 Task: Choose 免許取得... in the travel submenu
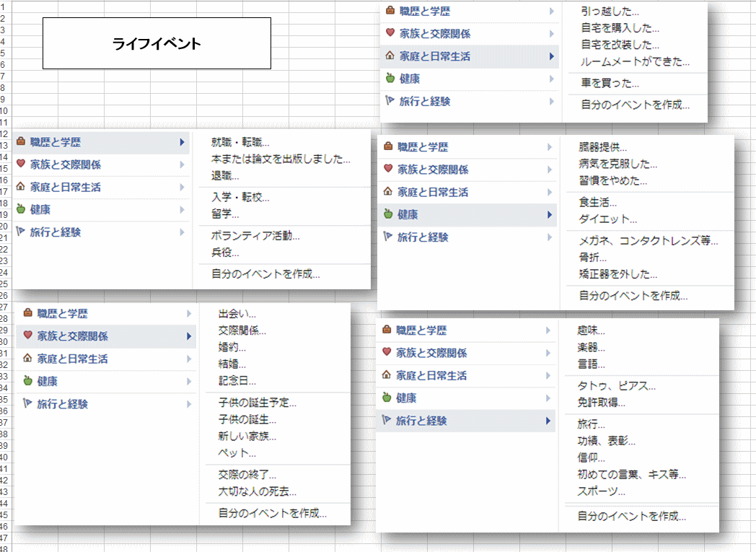(x=601, y=403)
